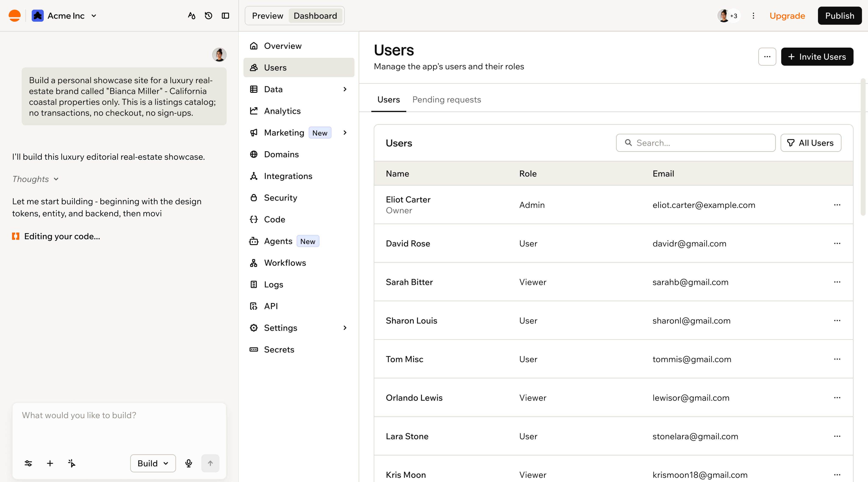Activate the element select cursor icon
Viewport: 868px width, 482px height.
(71, 464)
